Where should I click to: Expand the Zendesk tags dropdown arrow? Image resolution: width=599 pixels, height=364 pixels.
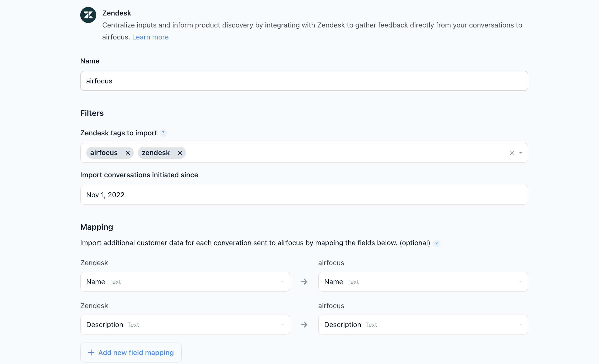[x=520, y=153]
